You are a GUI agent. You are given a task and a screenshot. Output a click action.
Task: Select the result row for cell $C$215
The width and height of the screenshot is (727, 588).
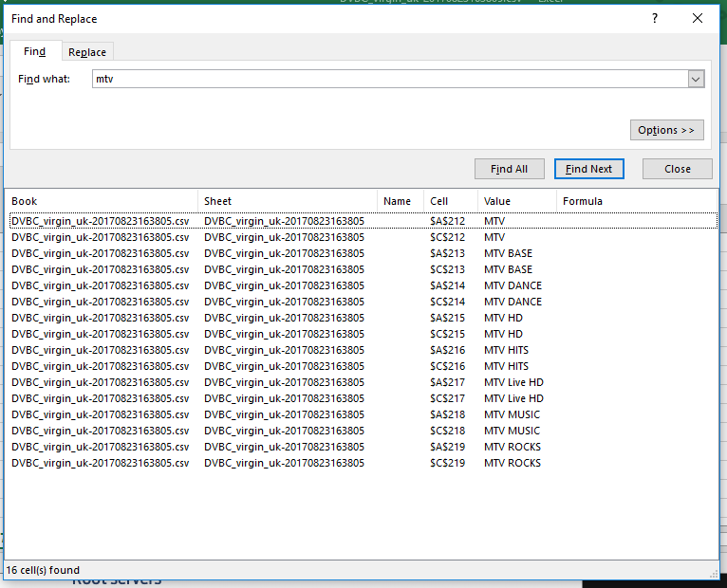tap(363, 334)
